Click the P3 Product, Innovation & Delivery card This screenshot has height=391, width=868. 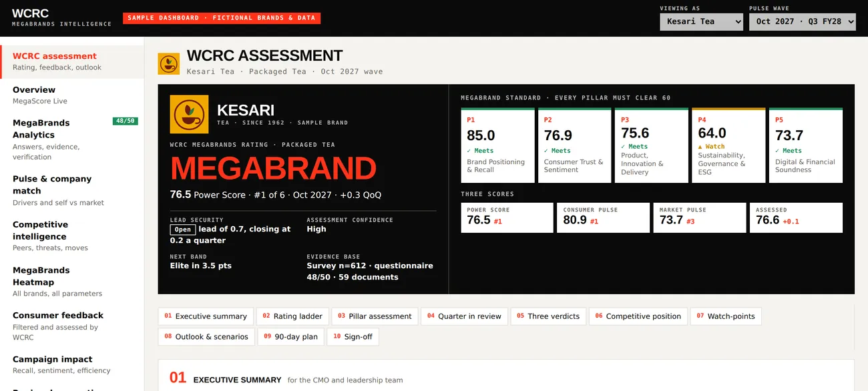(x=652, y=145)
